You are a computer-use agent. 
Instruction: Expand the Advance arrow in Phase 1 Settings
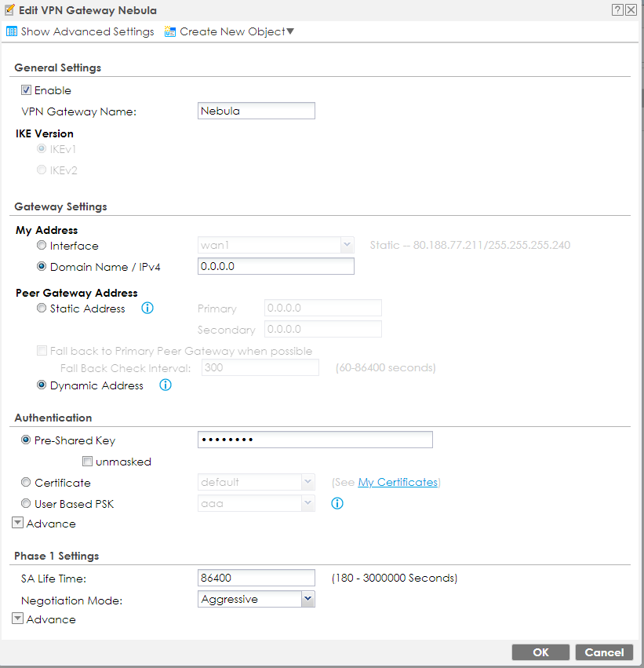(x=17, y=618)
